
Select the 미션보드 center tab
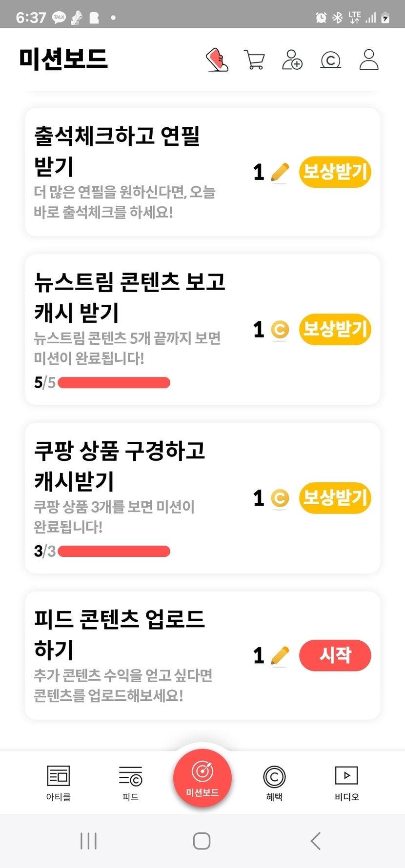pyautogui.click(x=202, y=778)
